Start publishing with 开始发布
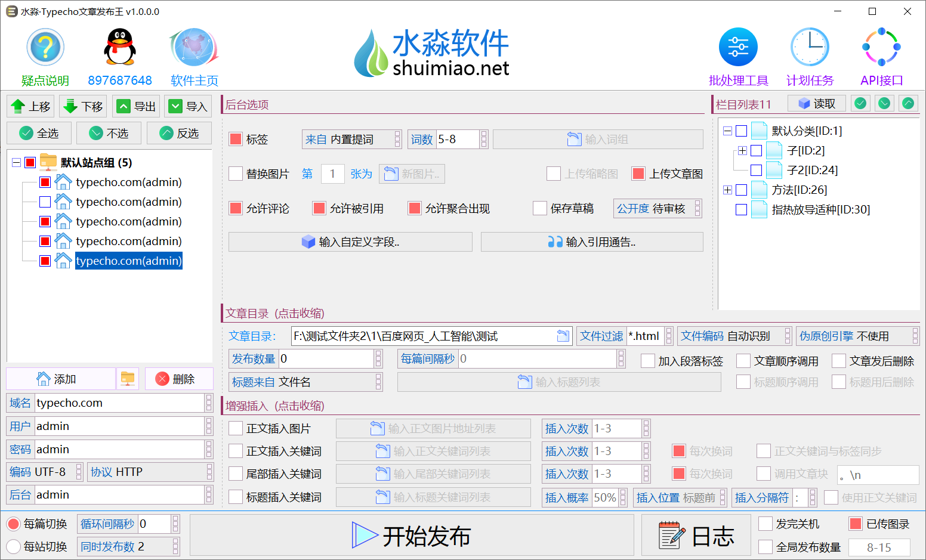 point(412,536)
